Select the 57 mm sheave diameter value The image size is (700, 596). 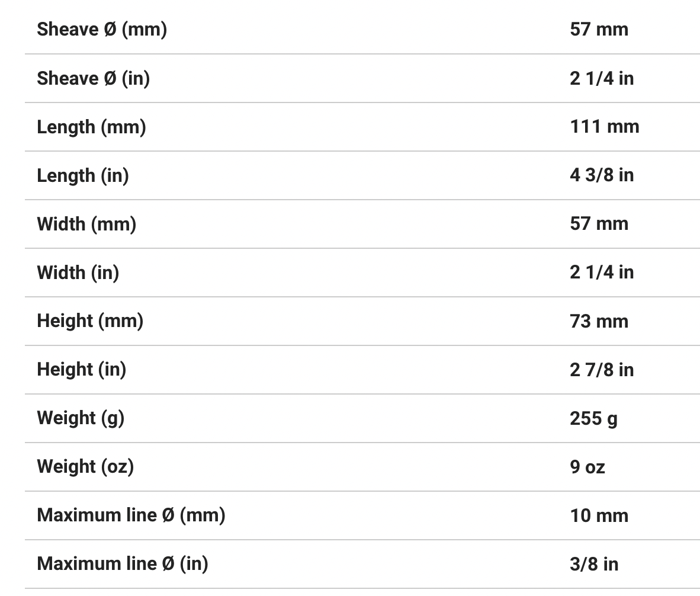[599, 29]
